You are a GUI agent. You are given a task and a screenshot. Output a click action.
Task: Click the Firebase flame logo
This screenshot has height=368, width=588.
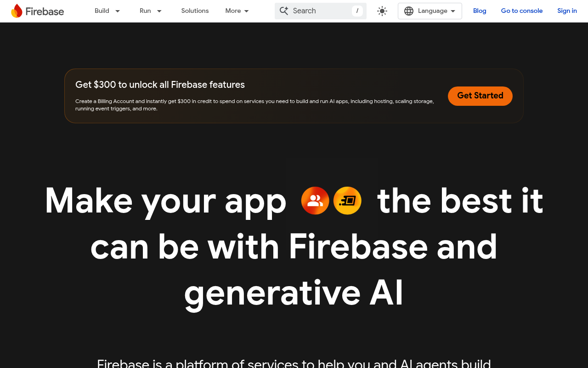(x=17, y=11)
